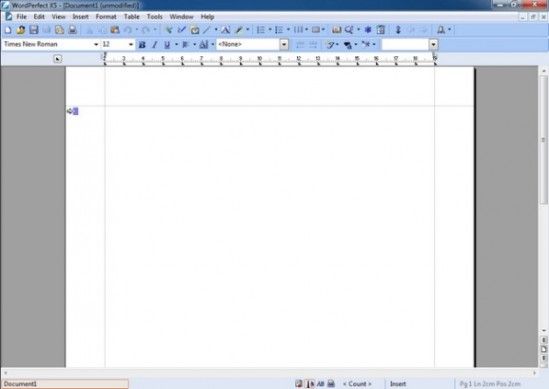The height and width of the screenshot is (389, 549).
Task: Click the ruler tab type button
Action: pyautogui.click(x=58, y=59)
